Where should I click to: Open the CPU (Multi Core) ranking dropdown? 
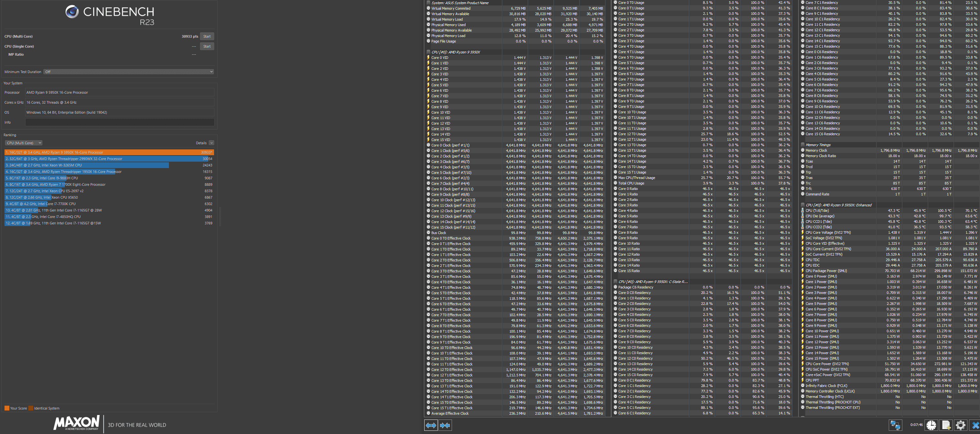tap(23, 143)
